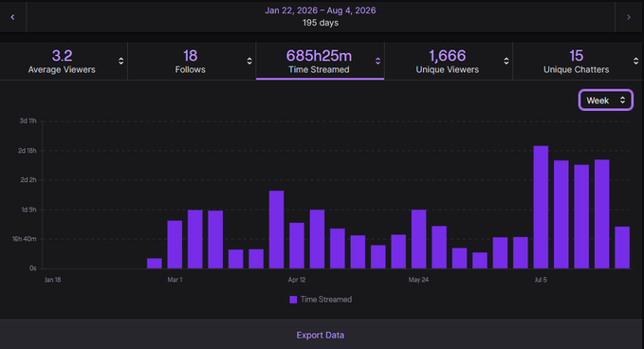
Task: Click the Export Data link
Action: 321,335
